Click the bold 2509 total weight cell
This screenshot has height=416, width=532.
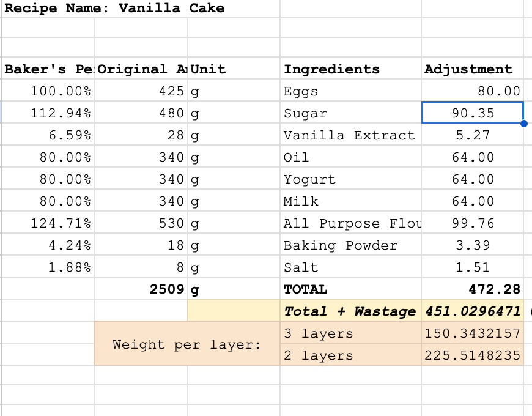point(141,288)
